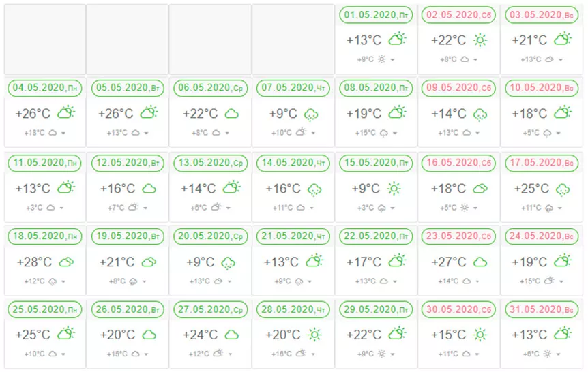Screen dimensions: 588x372
Task: Click the rain icon on 17.05.2020
Action: click(563, 189)
